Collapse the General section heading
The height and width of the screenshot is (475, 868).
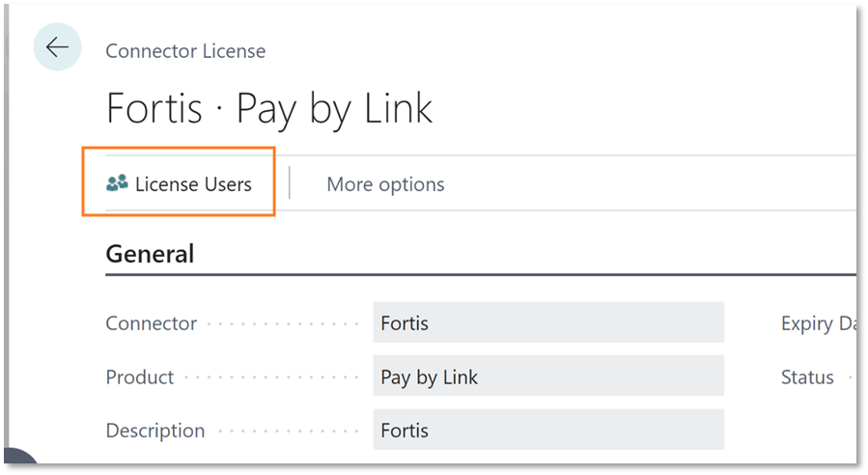coord(150,254)
